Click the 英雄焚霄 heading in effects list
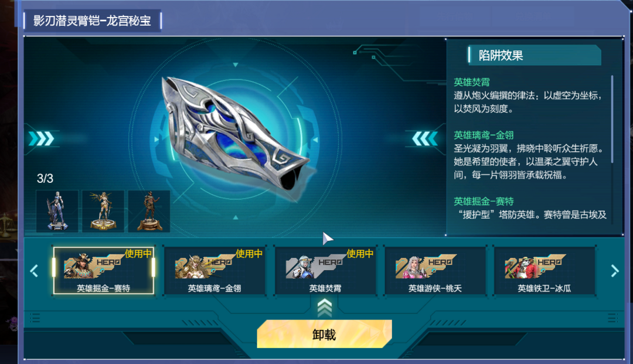 471,82
